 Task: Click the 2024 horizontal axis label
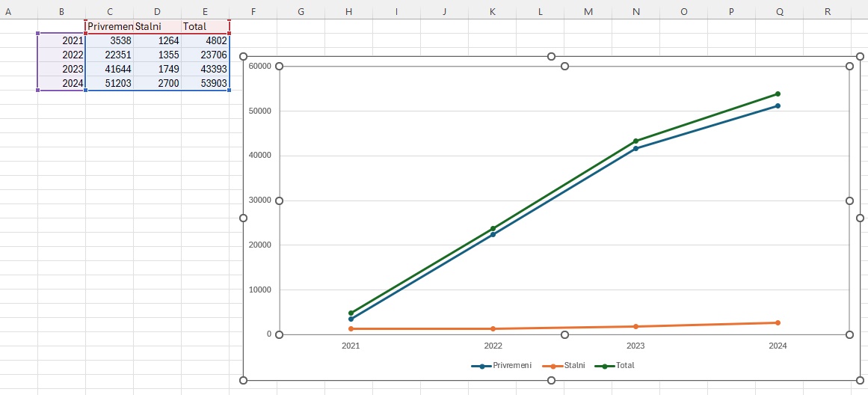(x=778, y=346)
